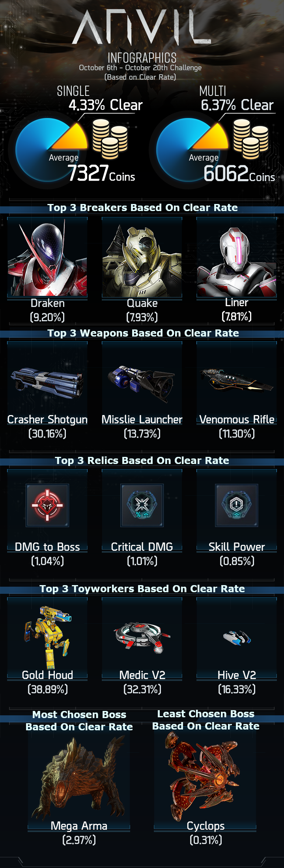Screen dimensions: 284x868
Task: Click the Single mode coin stack icon
Action: [110, 139]
